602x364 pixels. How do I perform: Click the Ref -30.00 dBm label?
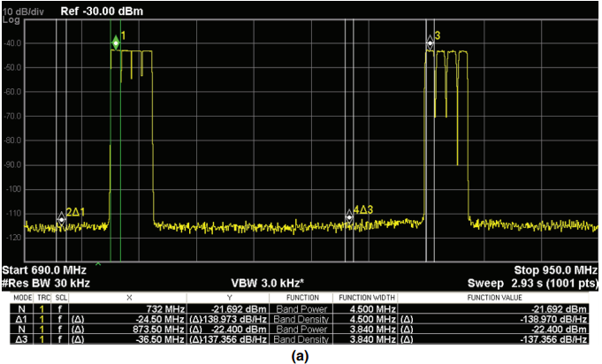pos(102,11)
